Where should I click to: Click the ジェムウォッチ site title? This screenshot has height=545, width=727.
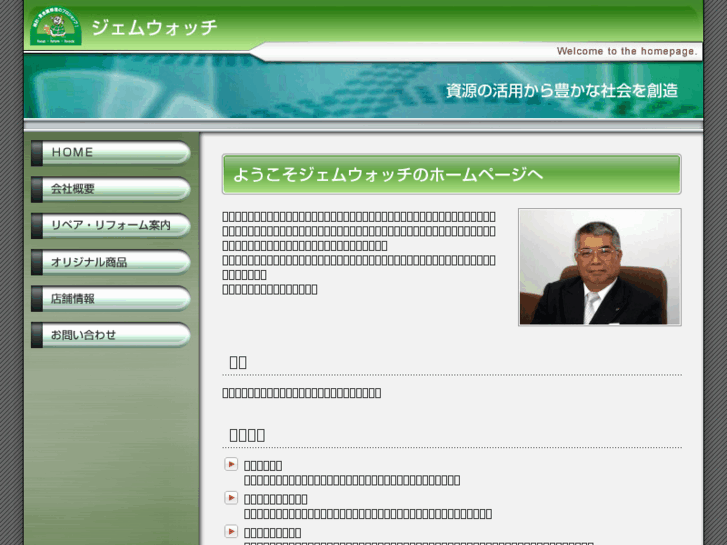(154, 28)
